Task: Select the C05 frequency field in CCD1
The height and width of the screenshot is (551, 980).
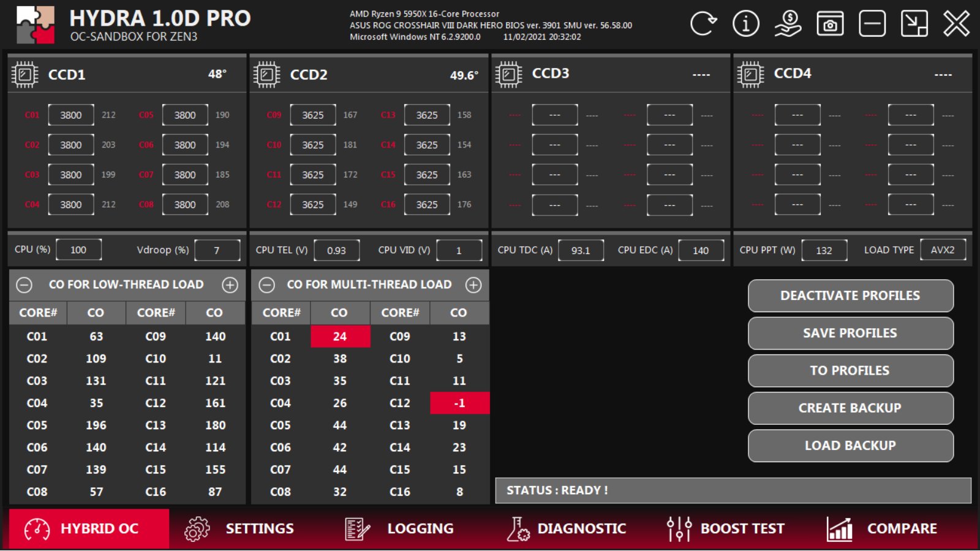Action: coord(185,115)
